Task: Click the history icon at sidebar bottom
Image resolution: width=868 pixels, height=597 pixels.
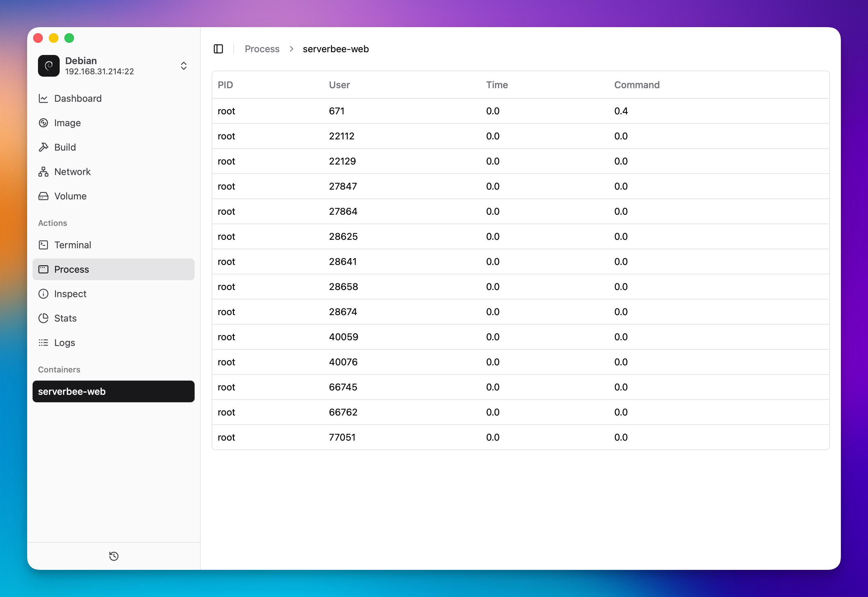Action: pyautogui.click(x=114, y=556)
